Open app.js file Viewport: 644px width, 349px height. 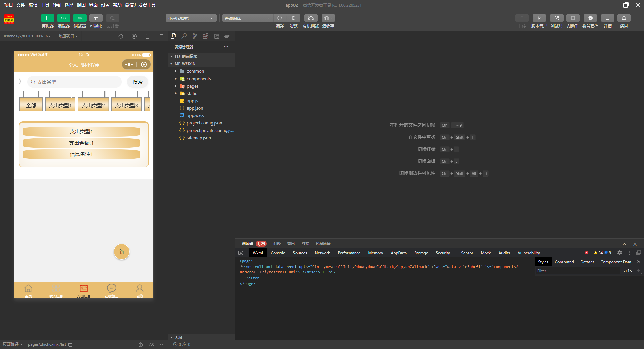[201, 101]
